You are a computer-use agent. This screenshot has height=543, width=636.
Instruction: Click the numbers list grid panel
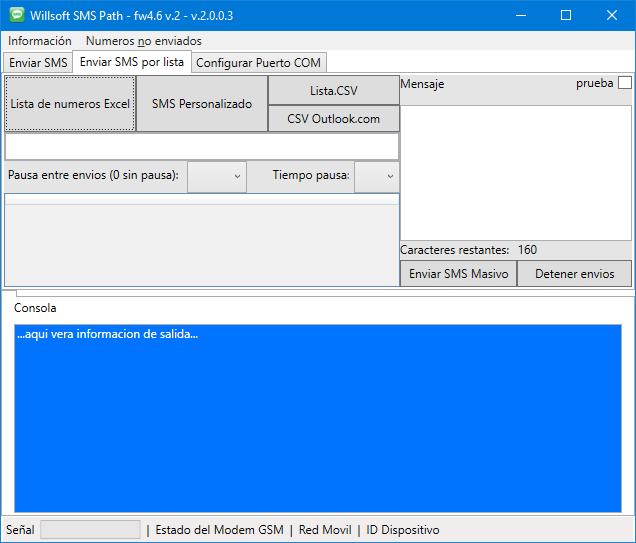click(x=202, y=240)
